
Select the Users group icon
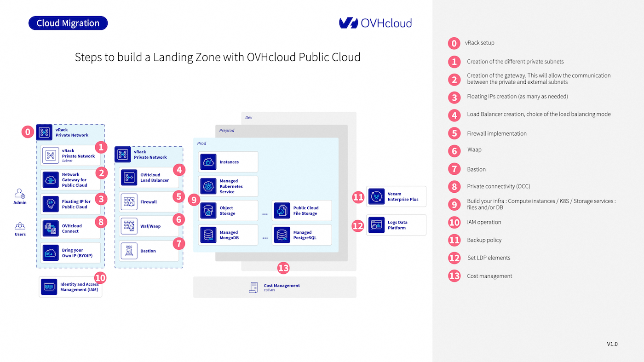[x=20, y=226]
